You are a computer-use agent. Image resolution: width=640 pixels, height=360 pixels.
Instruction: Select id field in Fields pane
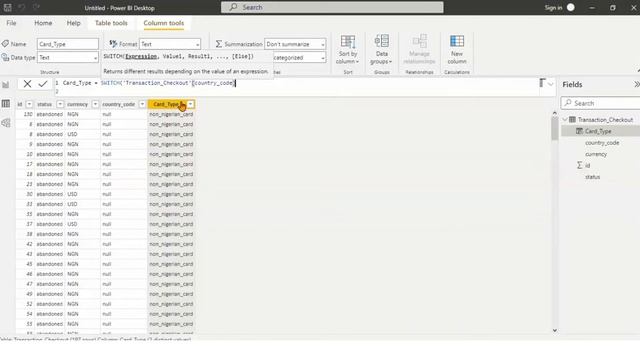click(587, 165)
